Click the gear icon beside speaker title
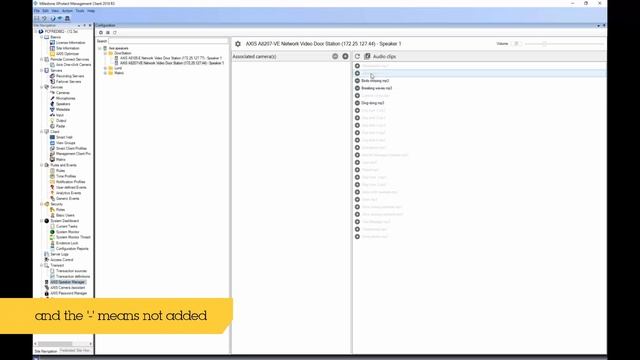The width and height of the screenshot is (640, 360). tap(238, 44)
